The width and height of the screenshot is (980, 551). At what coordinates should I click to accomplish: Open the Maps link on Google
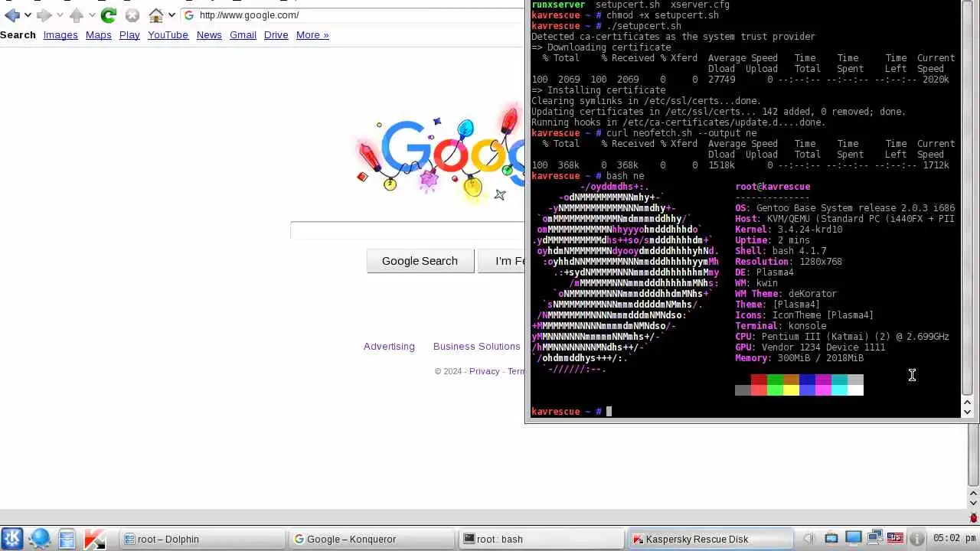coord(98,34)
